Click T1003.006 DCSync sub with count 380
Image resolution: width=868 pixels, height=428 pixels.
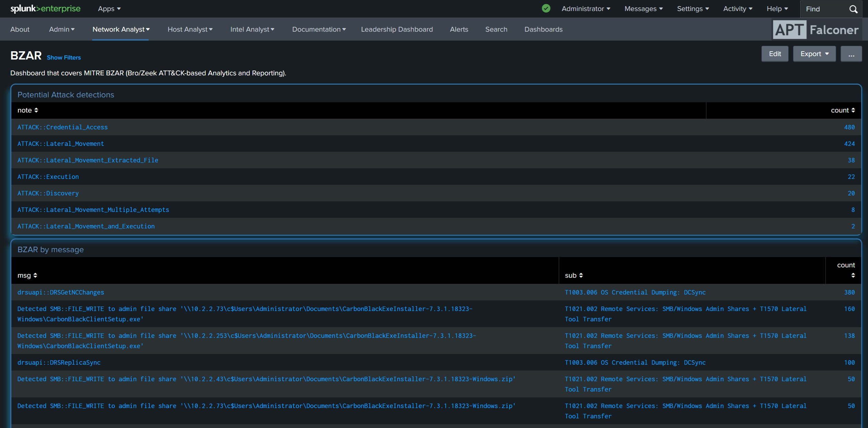click(x=635, y=292)
